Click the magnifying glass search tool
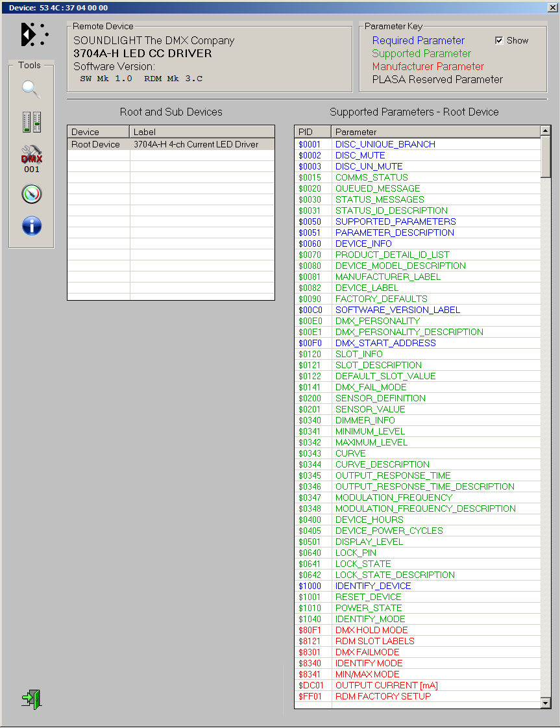 point(31,89)
